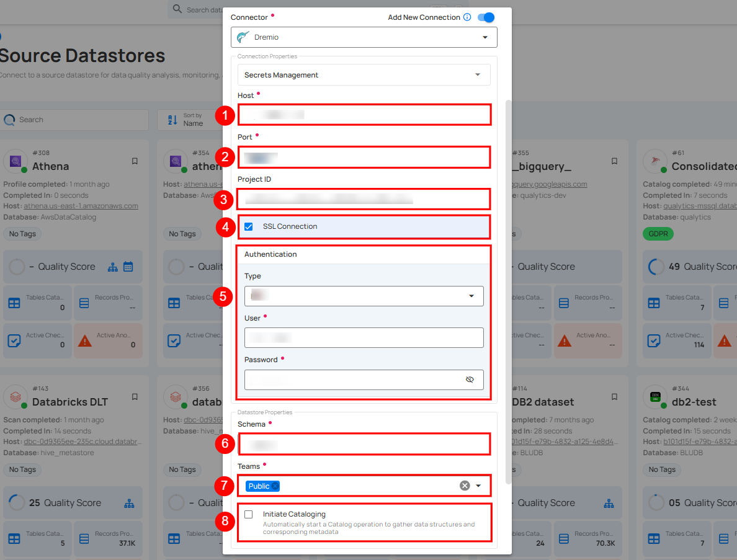Turn off the Add New Connection toggle

486,17
